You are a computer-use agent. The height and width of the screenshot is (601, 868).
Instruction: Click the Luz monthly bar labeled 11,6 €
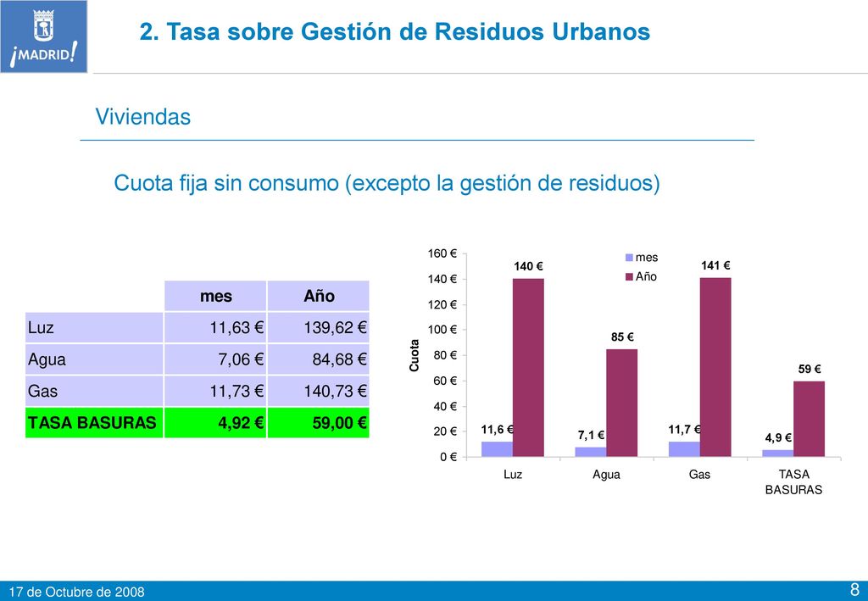click(497, 449)
